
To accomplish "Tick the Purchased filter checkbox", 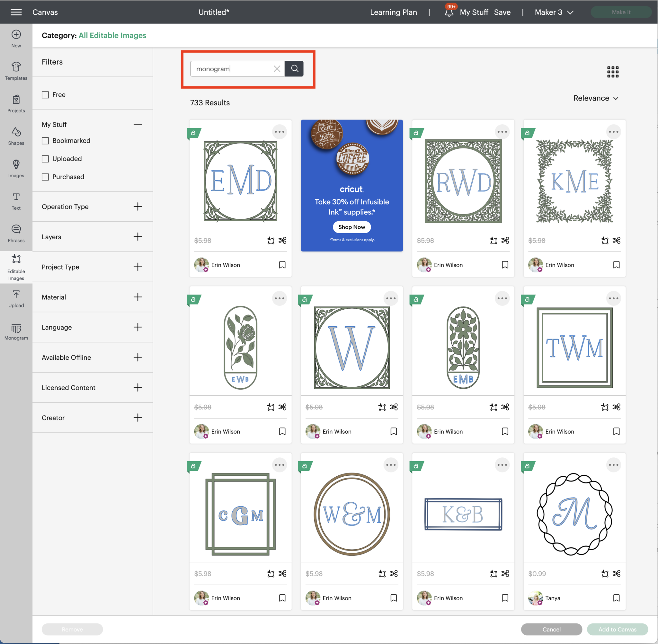I will click(x=45, y=177).
